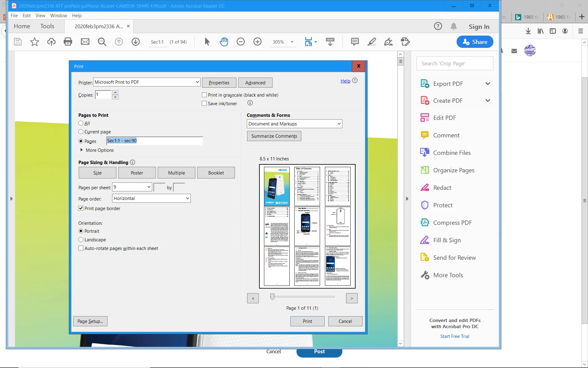Select the Landscape orientation radio button
This screenshot has width=588, height=368.
click(81, 240)
